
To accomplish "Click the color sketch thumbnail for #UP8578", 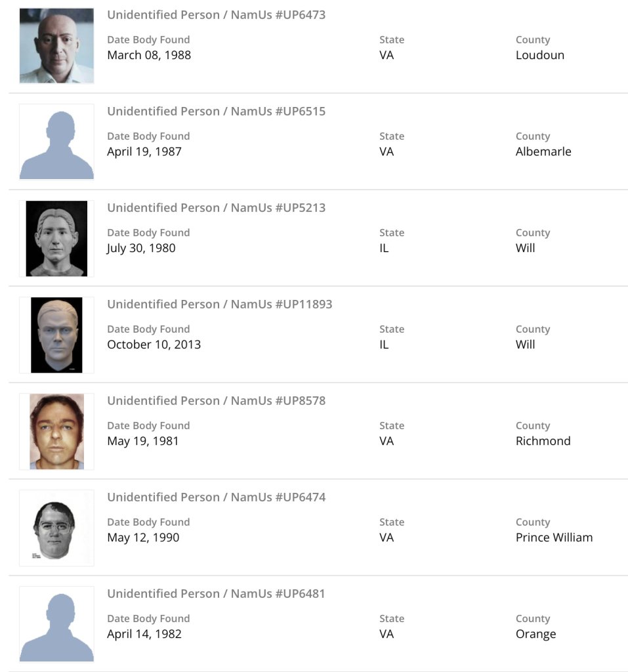I will click(x=56, y=431).
